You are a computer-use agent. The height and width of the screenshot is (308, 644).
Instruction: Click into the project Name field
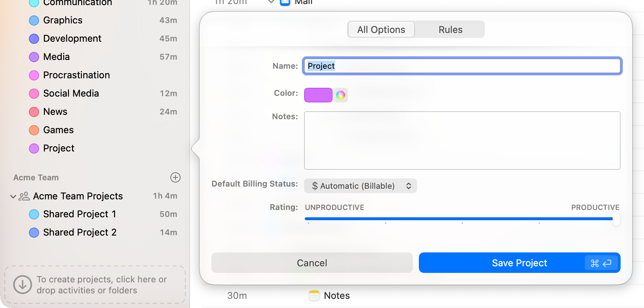[462, 66]
